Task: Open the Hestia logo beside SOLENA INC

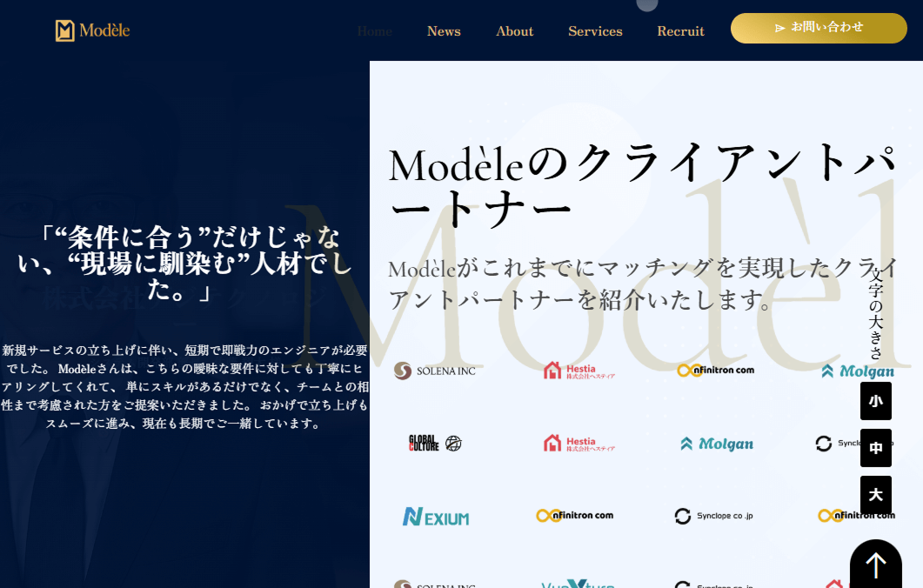Action: tap(579, 371)
